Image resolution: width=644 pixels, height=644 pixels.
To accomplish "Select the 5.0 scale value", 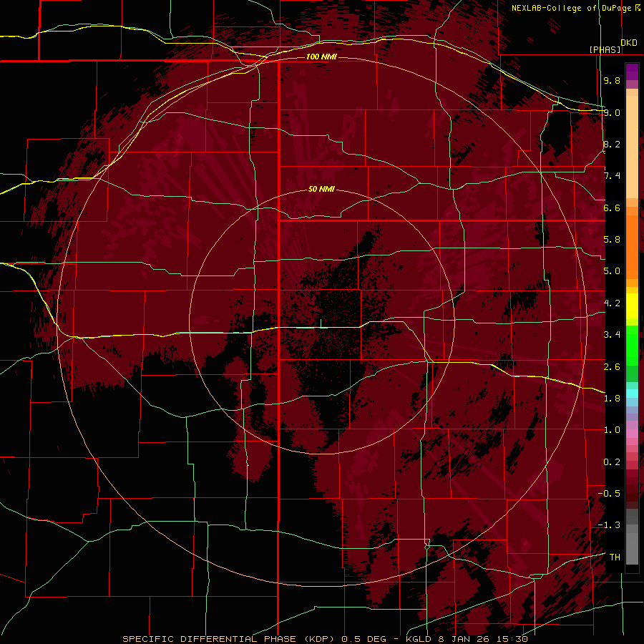I will pyautogui.click(x=612, y=271).
